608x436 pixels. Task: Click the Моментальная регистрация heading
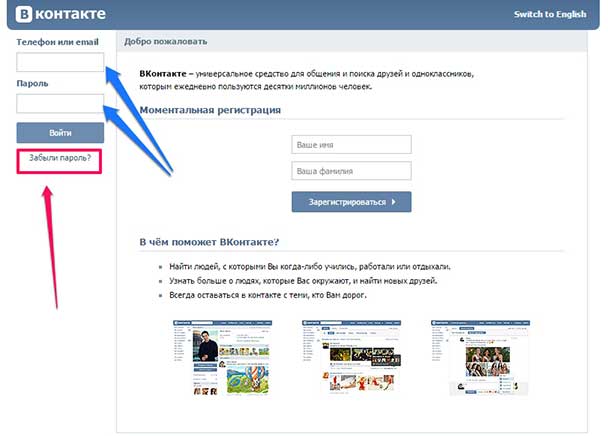coord(210,110)
